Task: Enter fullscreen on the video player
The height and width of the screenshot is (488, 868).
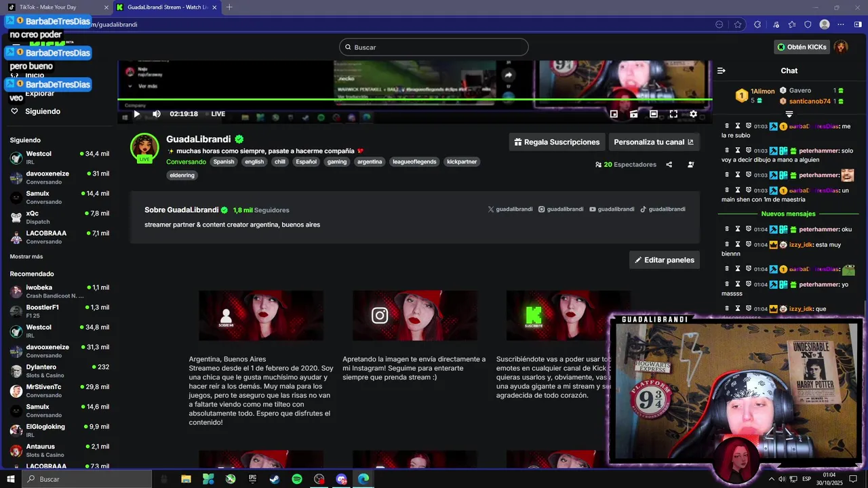Action: coord(673,114)
